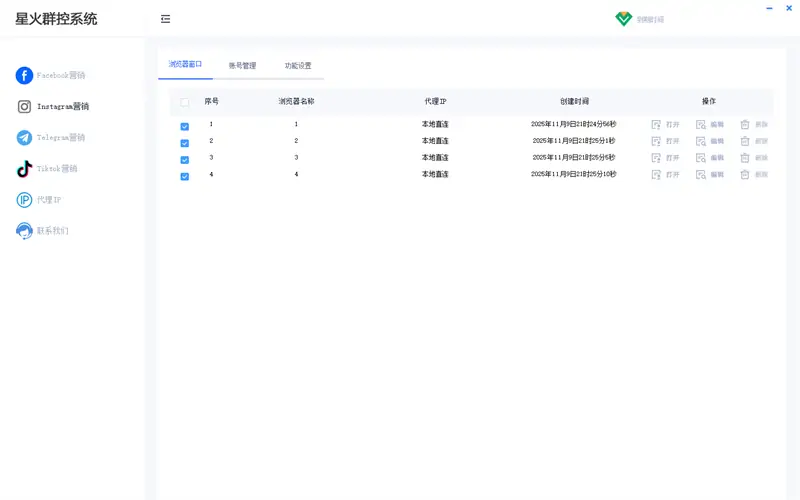Click the 编辑 edit icon in row 1
800x500 pixels.
[x=701, y=124]
